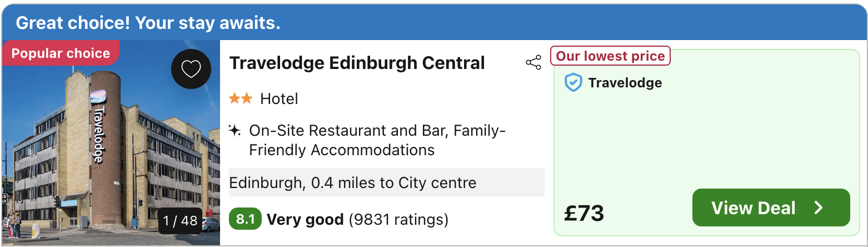Save hotel with the heart icon
868x247 pixels.
click(x=191, y=69)
